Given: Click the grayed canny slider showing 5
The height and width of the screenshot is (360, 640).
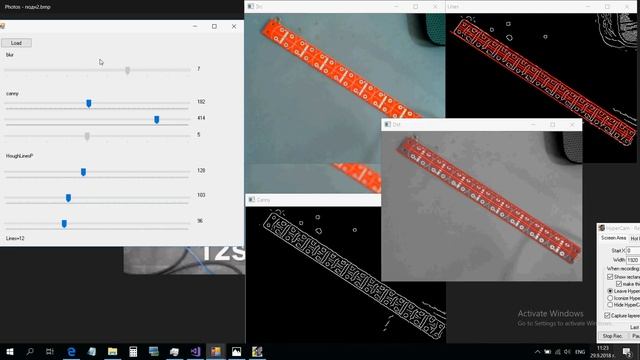Looking at the screenshot, I should [x=87, y=136].
